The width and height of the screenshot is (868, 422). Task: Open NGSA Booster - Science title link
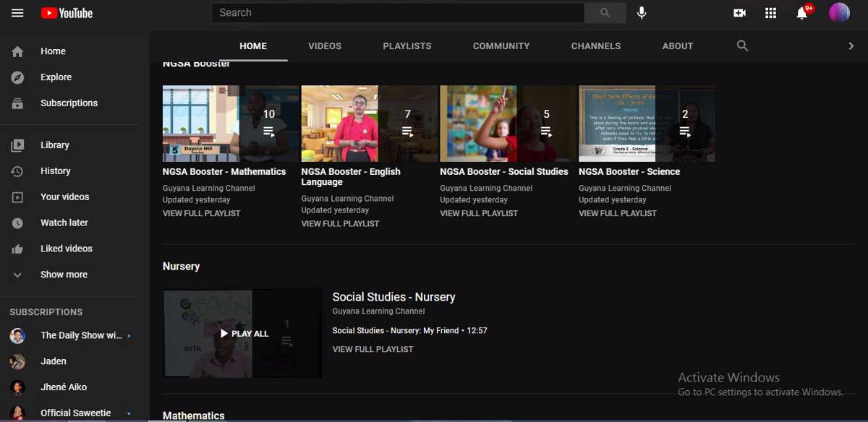pos(629,172)
